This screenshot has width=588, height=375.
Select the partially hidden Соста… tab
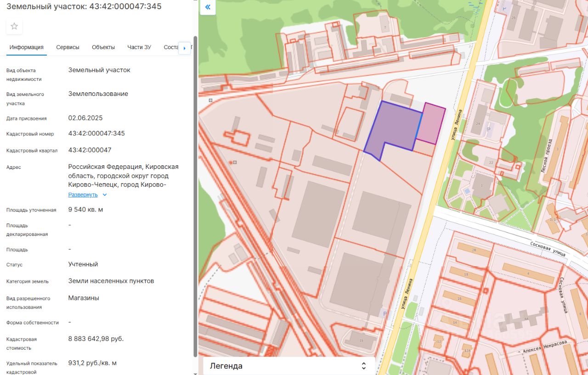point(171,47)
